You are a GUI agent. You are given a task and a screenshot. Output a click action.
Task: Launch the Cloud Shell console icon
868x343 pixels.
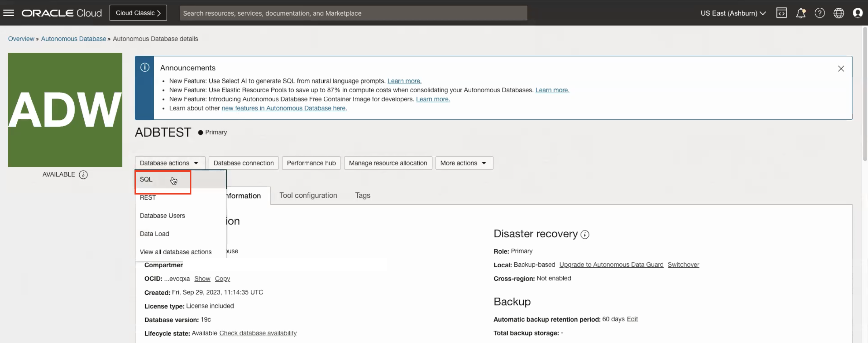782,13
